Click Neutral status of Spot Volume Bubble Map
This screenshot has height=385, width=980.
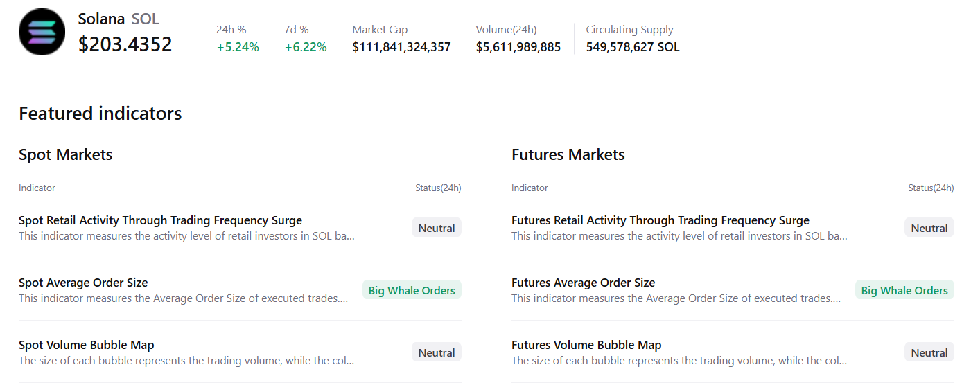tap(436, 352)
